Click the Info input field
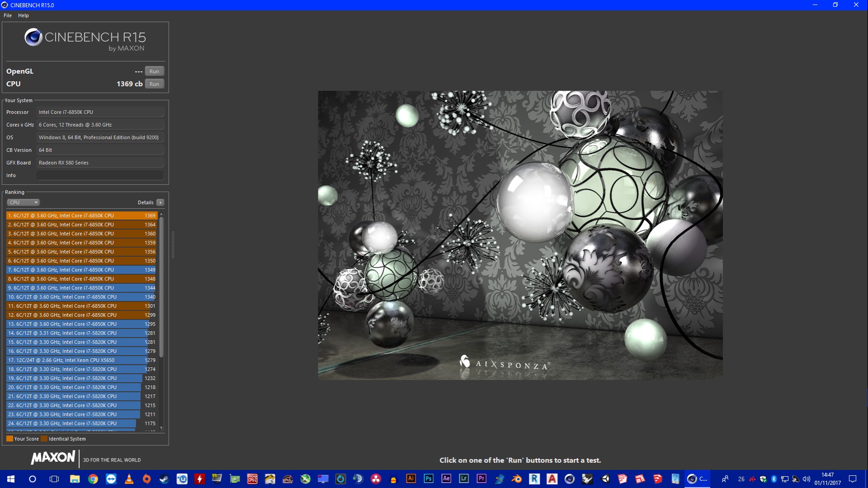The width and height of the screenshot is (868, 488). [100, 175]
